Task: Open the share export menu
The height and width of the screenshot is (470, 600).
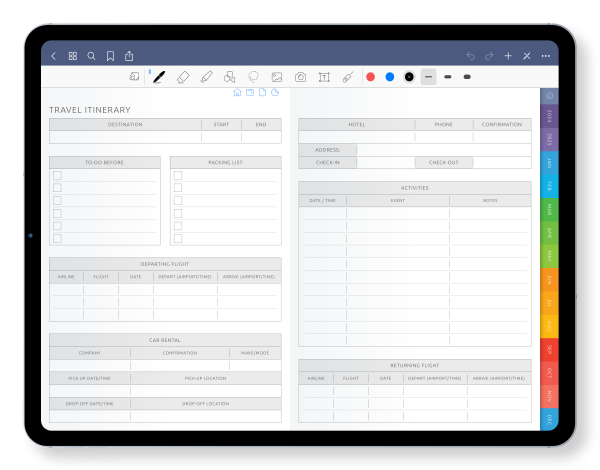Action: coord(128,56)
